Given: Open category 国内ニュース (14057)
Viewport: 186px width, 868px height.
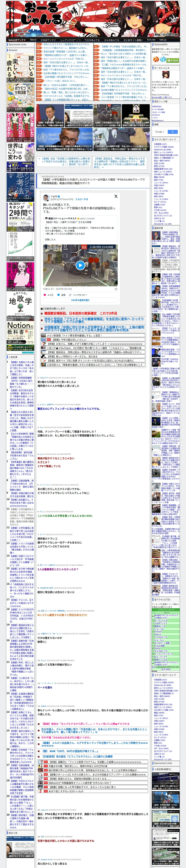Looking at the screenshot, I should pos(163,152).
